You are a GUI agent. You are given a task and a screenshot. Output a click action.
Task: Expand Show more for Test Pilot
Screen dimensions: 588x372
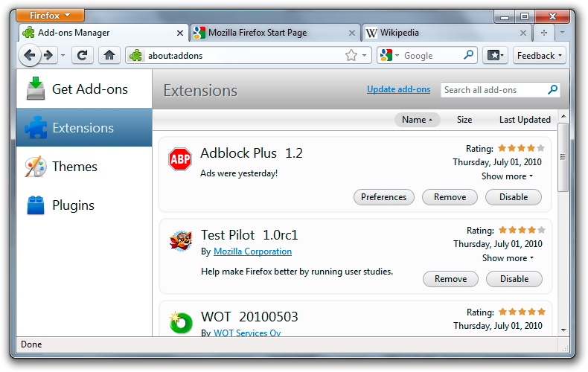508,258
